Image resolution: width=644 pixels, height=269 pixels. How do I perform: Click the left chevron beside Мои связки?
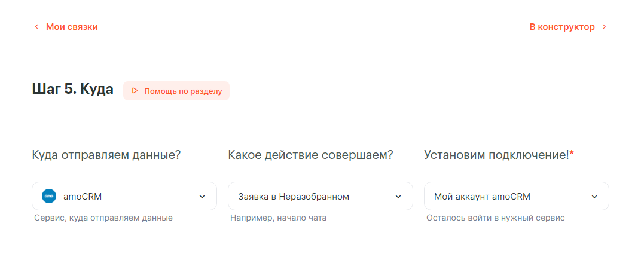click(36, 27)
